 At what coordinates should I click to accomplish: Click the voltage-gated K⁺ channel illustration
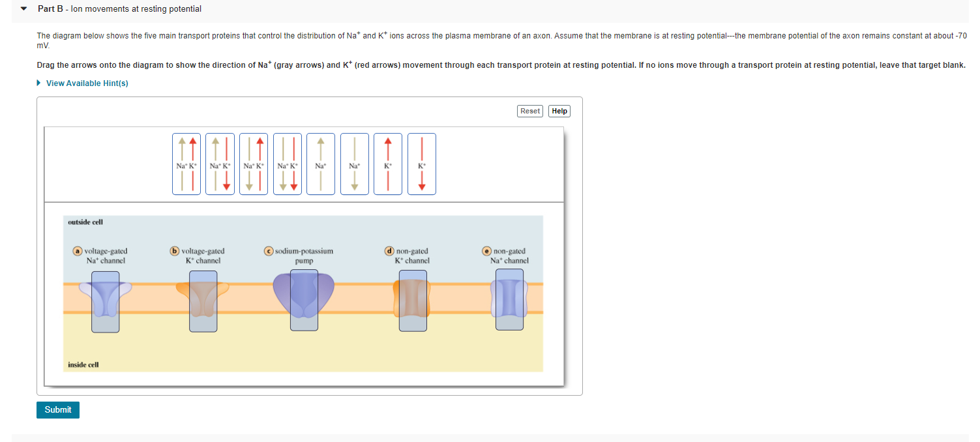tap(203, 303)
